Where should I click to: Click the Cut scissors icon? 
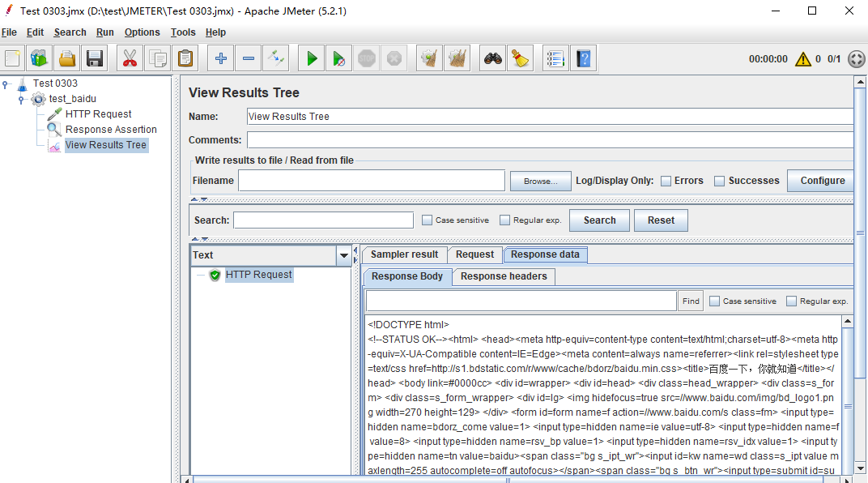tap(130, 58)
